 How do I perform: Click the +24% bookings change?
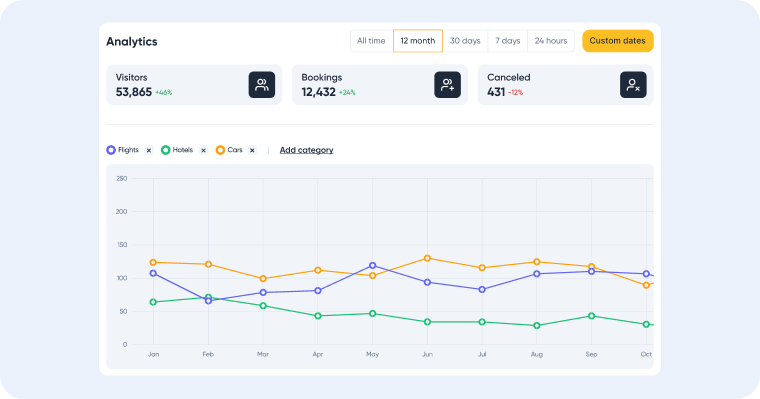tap(347, 93)
